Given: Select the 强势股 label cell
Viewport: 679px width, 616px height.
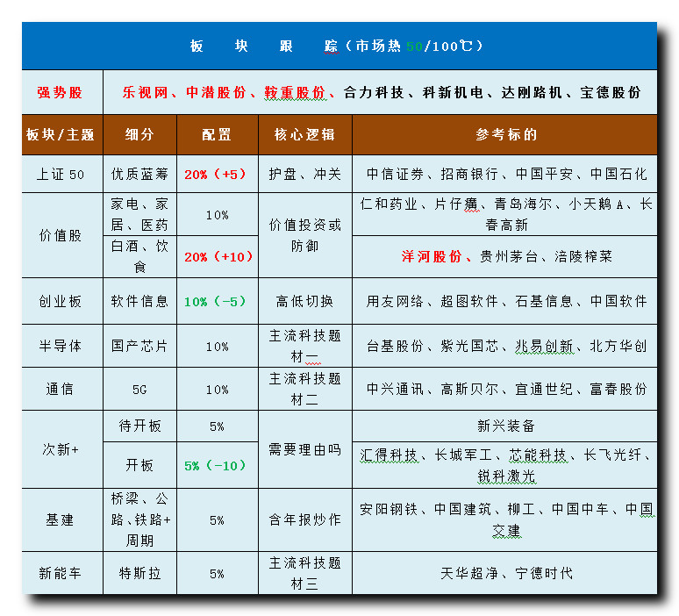Looking at the screenshot, I should [61, 92].
